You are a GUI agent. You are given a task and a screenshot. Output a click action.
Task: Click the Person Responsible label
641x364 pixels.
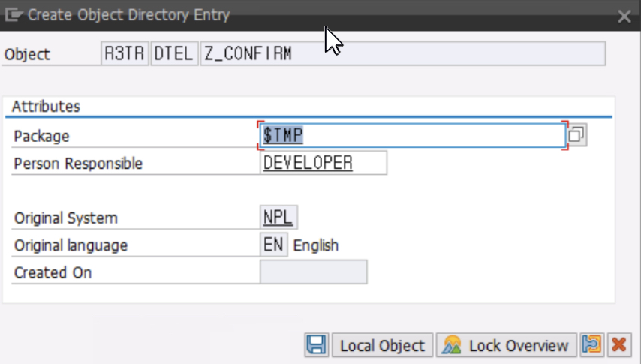(x=78, y=164)
